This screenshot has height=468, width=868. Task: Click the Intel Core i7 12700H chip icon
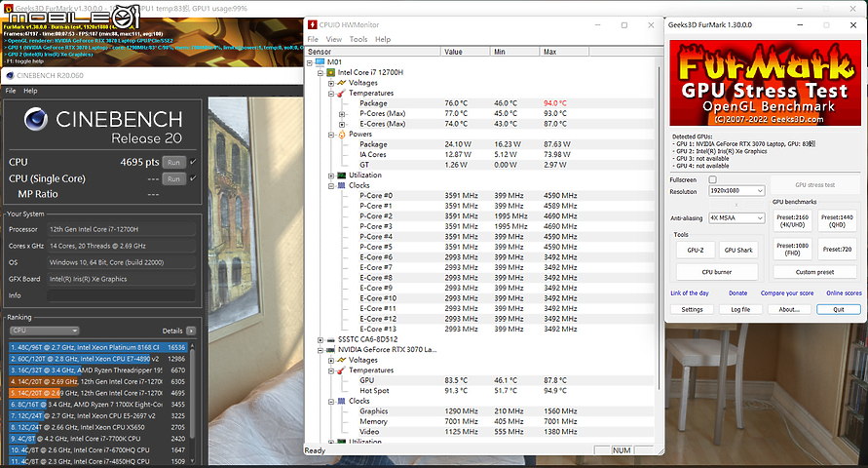click(x=330, y=72)
